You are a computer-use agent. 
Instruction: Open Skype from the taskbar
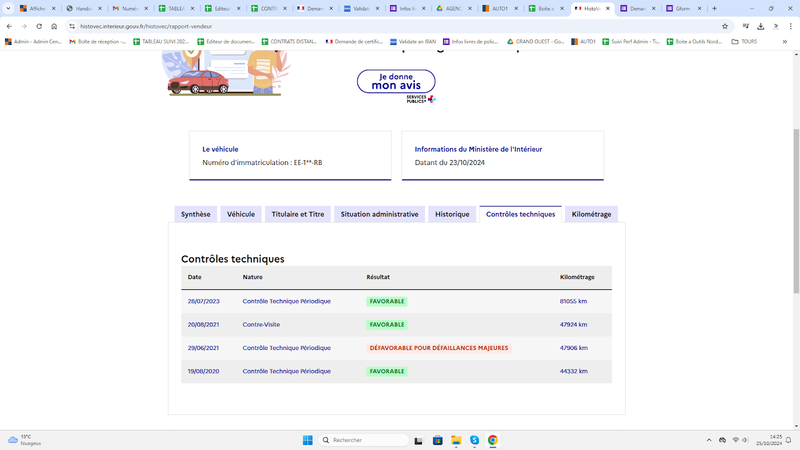(474, 440)
